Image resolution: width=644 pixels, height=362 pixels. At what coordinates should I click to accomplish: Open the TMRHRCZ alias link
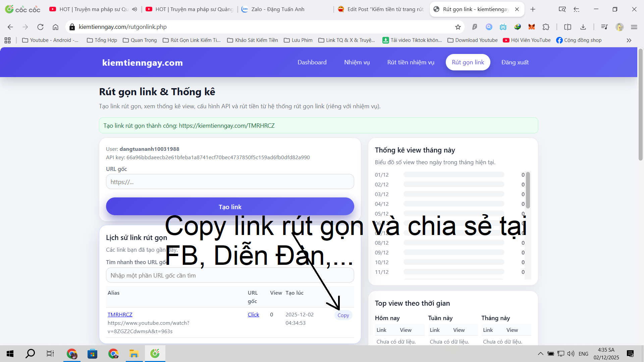coord(120,314)
